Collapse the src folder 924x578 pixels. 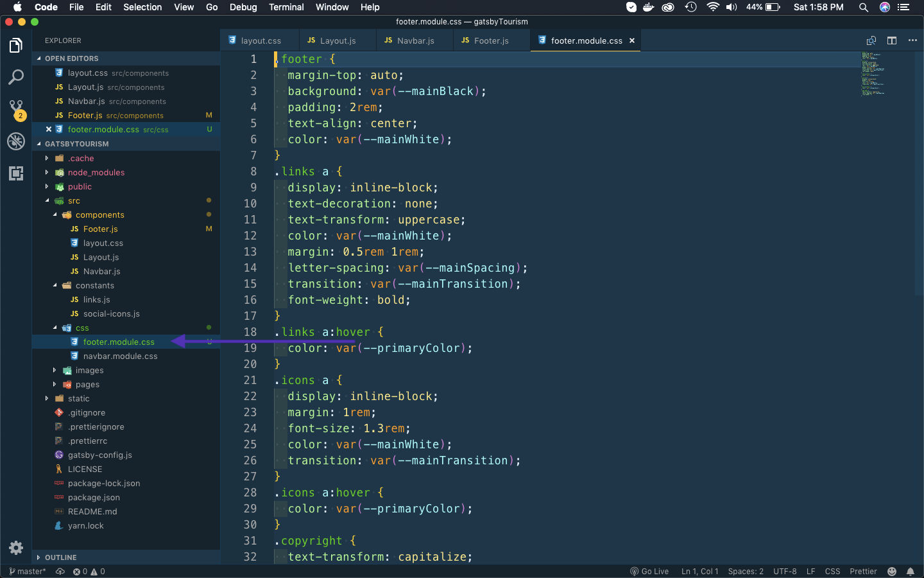coord(126,200)
